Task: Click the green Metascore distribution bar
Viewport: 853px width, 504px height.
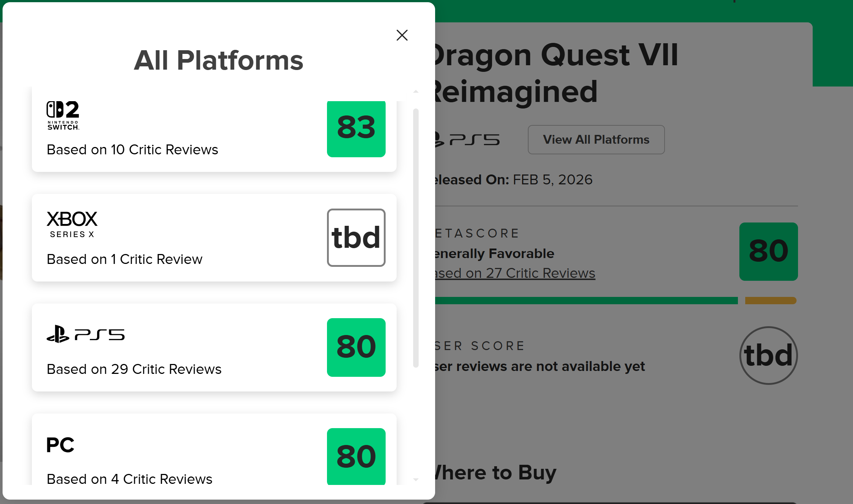Action: click(x=586, y=301)
